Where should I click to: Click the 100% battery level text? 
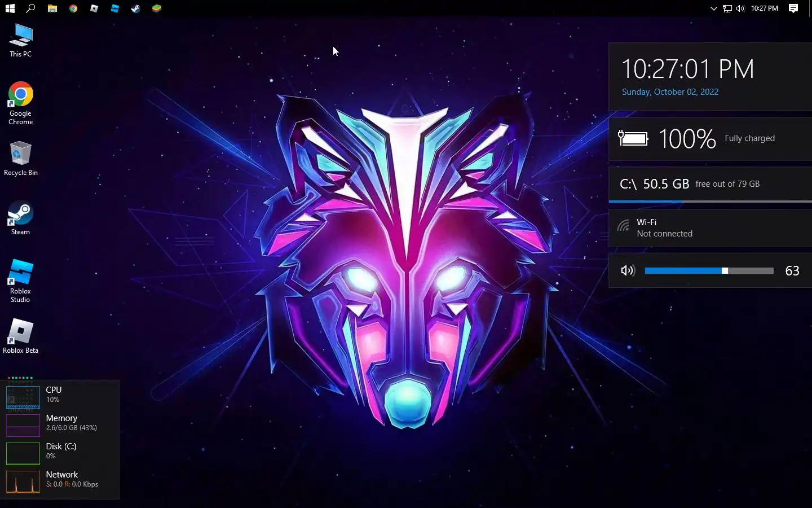687,138
